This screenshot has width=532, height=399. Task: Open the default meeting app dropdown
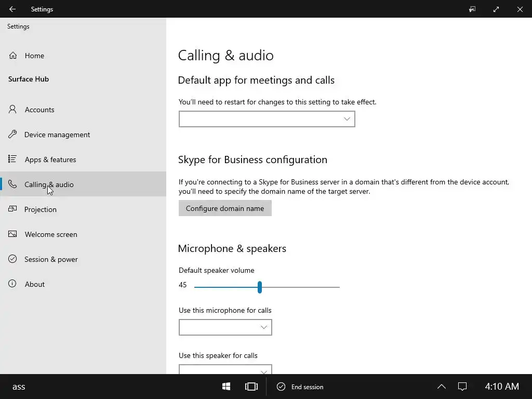coord(267,119)
